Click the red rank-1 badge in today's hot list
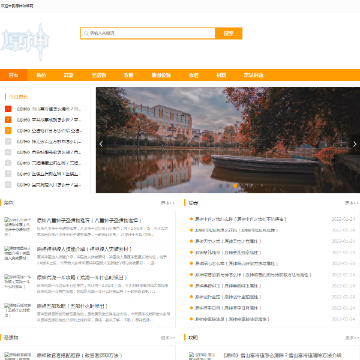360x360 pixels. [x=8, y=109]
